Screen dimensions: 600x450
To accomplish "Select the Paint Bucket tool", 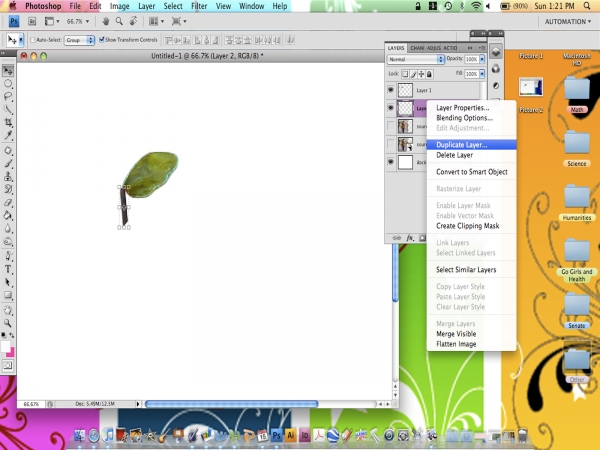I will point(8,216).
